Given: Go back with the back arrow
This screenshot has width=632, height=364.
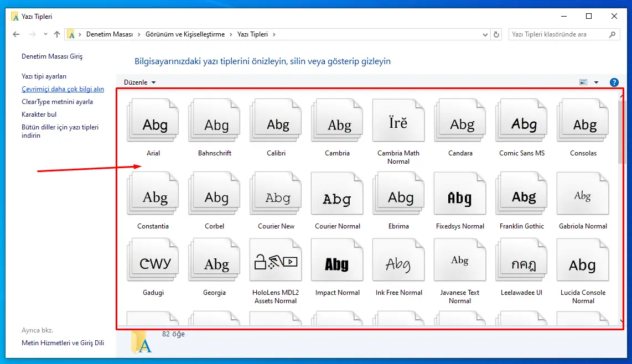Looking at the screenshot, I should 16,34.
